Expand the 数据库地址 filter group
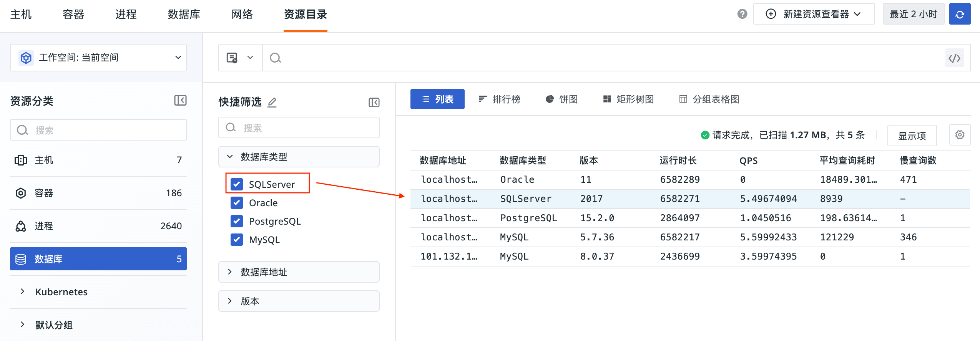The image size is (980, 341). tap(299, 272)
